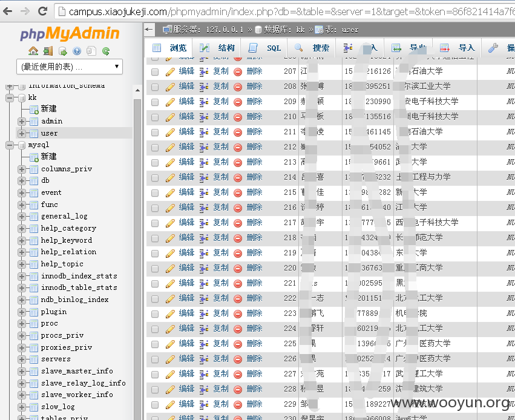The image size is (515, 420).
Task: Click pencil edit icon in row 207
Action: click(170, 71)
